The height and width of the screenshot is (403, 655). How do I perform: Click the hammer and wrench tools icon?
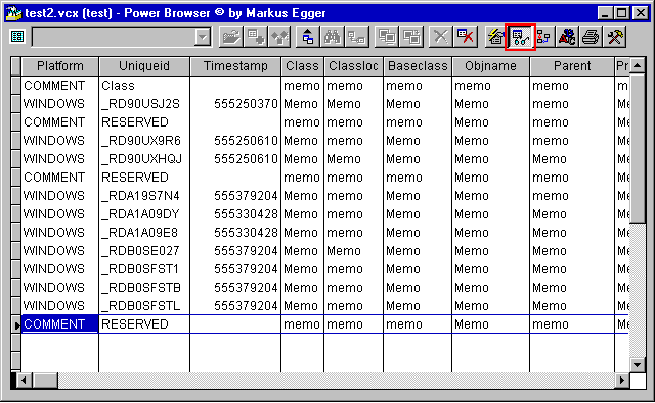615,37
